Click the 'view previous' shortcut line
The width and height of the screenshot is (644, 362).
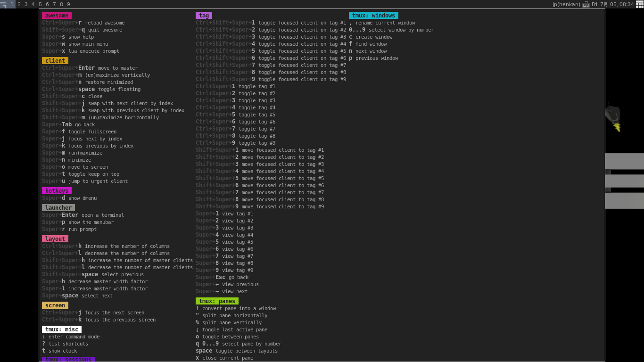[x=227, y=284]
